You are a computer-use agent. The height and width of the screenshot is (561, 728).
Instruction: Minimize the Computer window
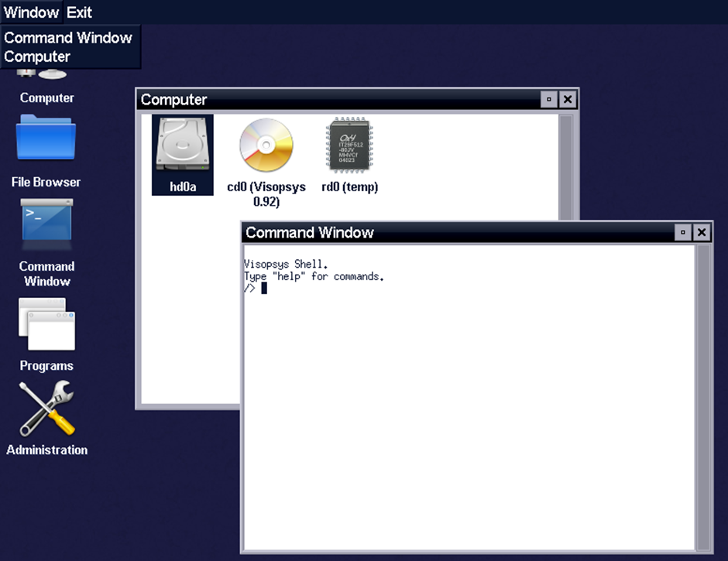[549, 99]
